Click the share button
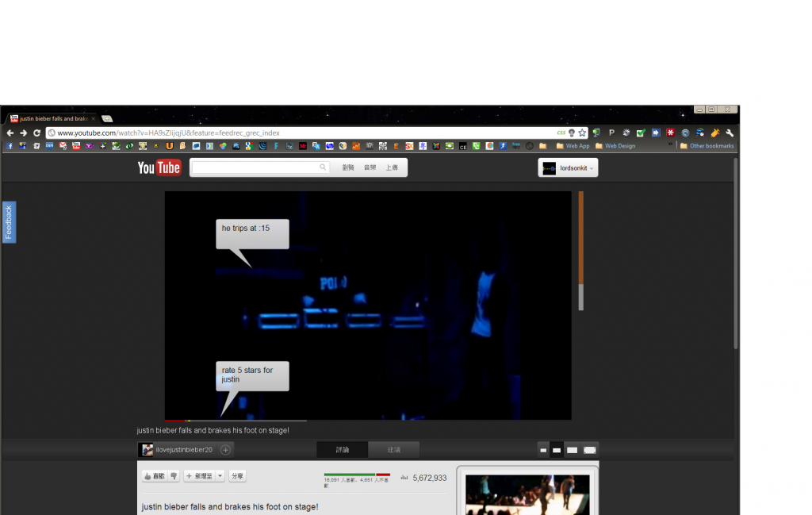The width and height of the screenshot is (812, 515). 237,476
